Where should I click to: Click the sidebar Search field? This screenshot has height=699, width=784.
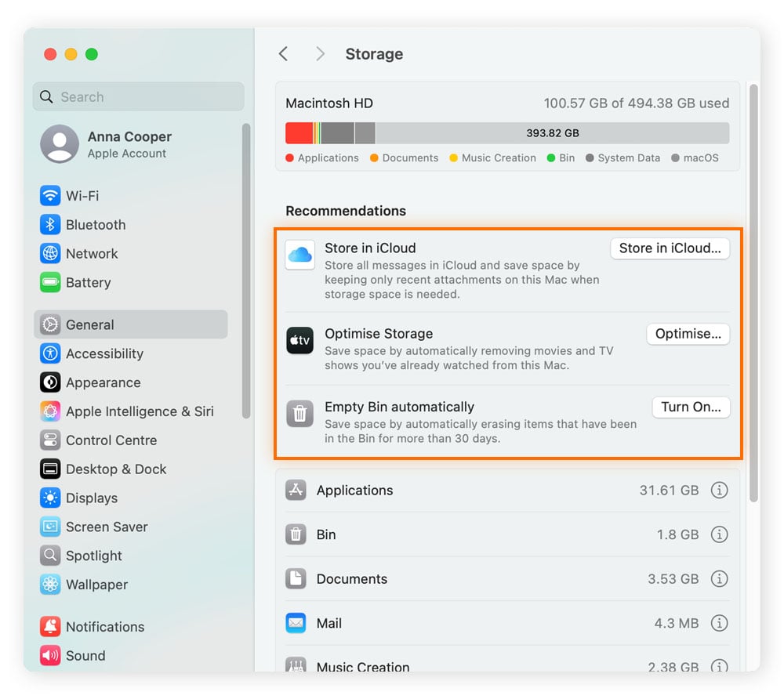[139, 97]
